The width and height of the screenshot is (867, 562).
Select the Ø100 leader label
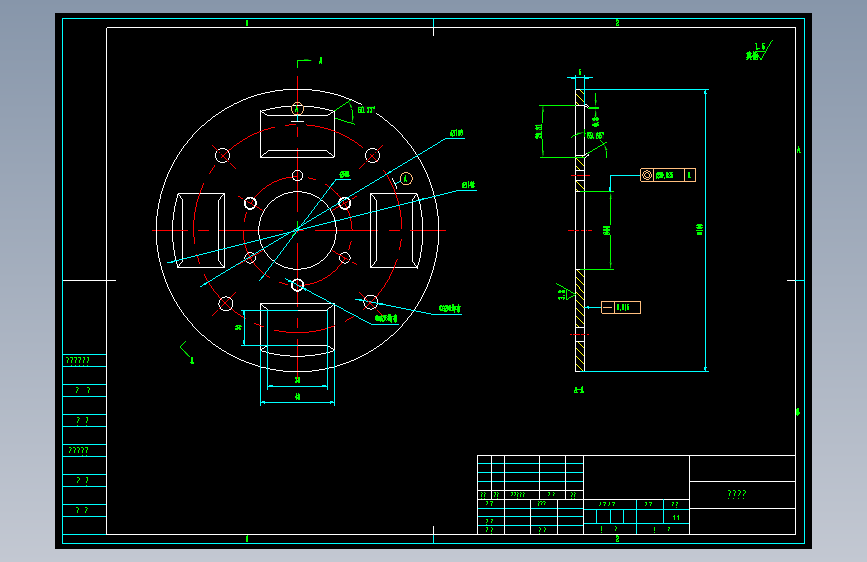pos(456,133)
